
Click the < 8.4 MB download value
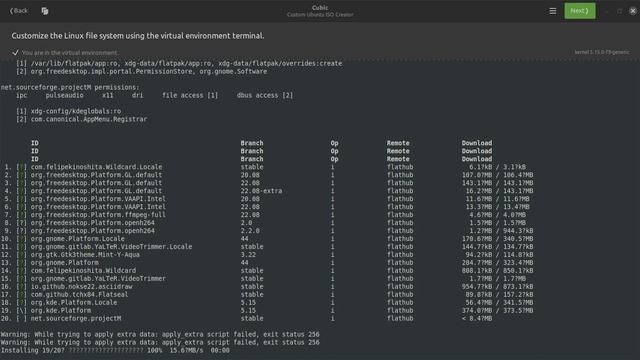pos(477,318)
